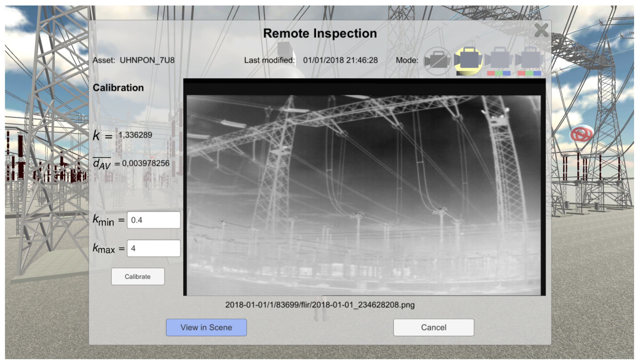The image size is (639, 364).
Task: Focus the k min input field
Action: tap(153, 220)
